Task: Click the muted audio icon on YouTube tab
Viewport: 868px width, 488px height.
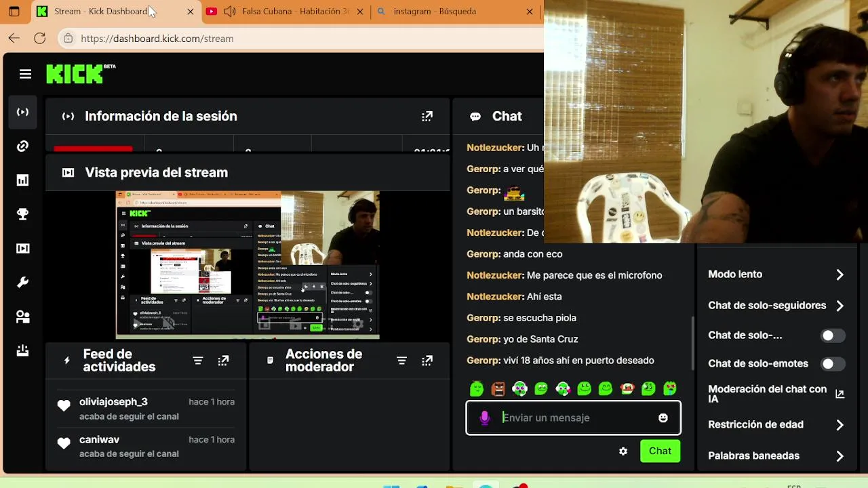Action: 230,12
